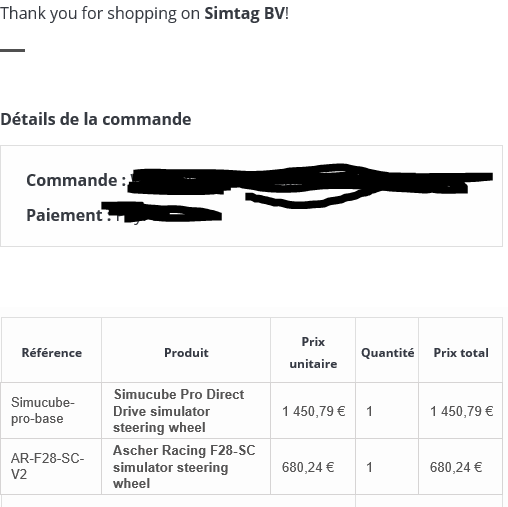Open Simucube Pro Direct Drive product name
Viewport: 508px width, 507px height.
[x=179, y=411]
